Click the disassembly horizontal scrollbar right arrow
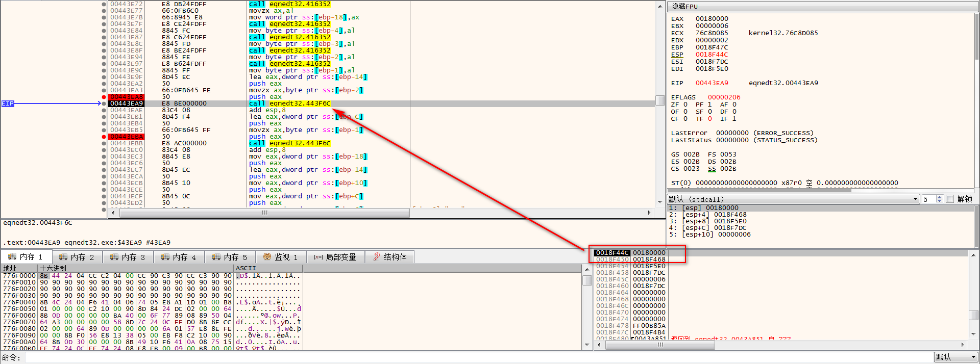The image size is (980, 364). 649,213
